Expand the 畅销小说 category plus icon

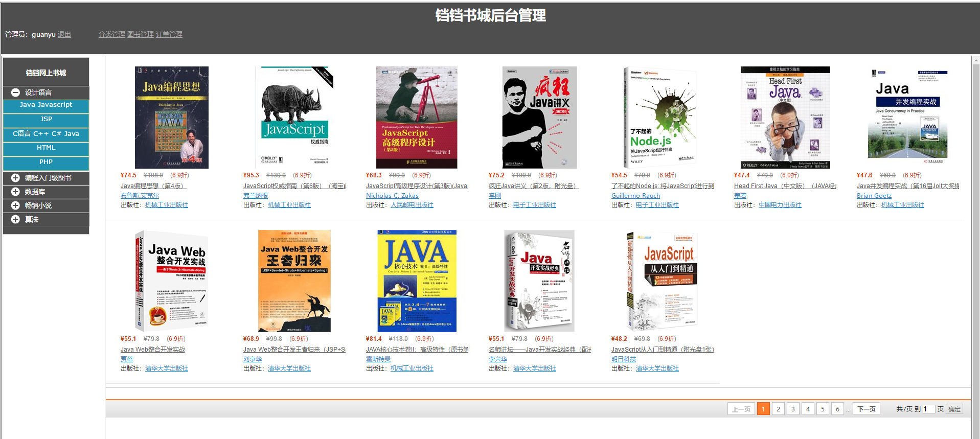15,205
